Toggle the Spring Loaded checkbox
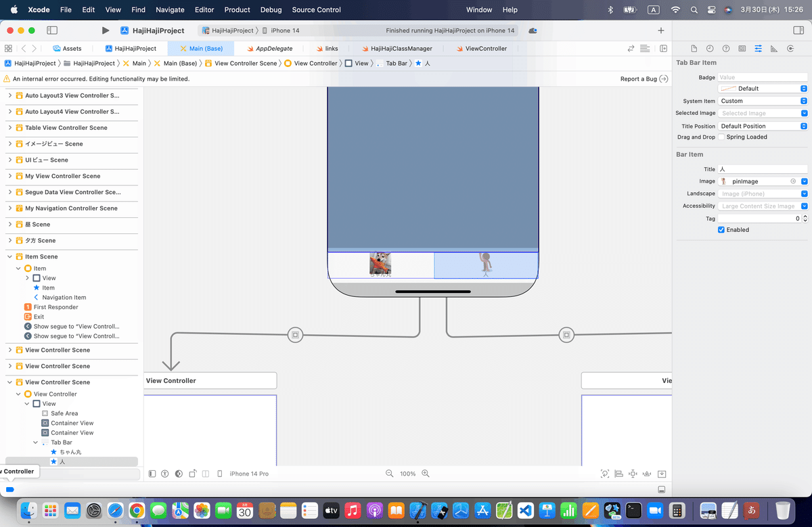The height and width of the screenshot is (527, 812). 721,137
